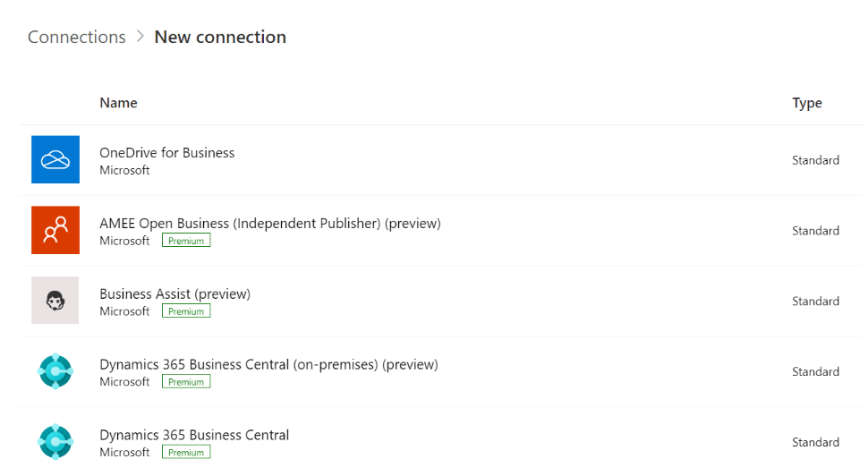
Task: Choose AMEE Open Business (Independent Publisher) connector
Action: [x=270, y=224]
